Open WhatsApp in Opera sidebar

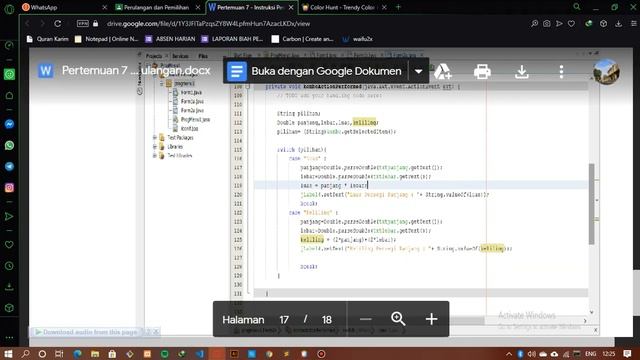(9, 145)
